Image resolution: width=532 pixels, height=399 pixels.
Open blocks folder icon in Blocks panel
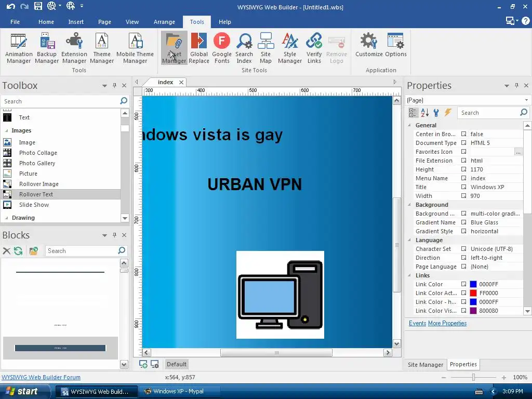pos(33,251)
